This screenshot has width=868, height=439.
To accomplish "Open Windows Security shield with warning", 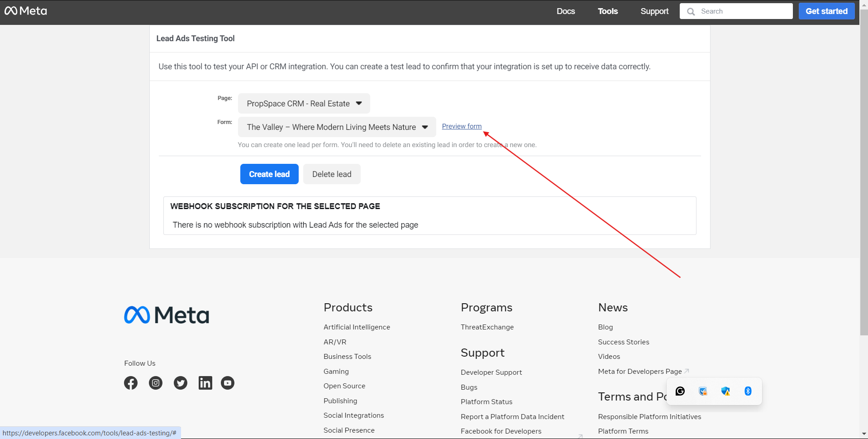I will pos(725,391).
